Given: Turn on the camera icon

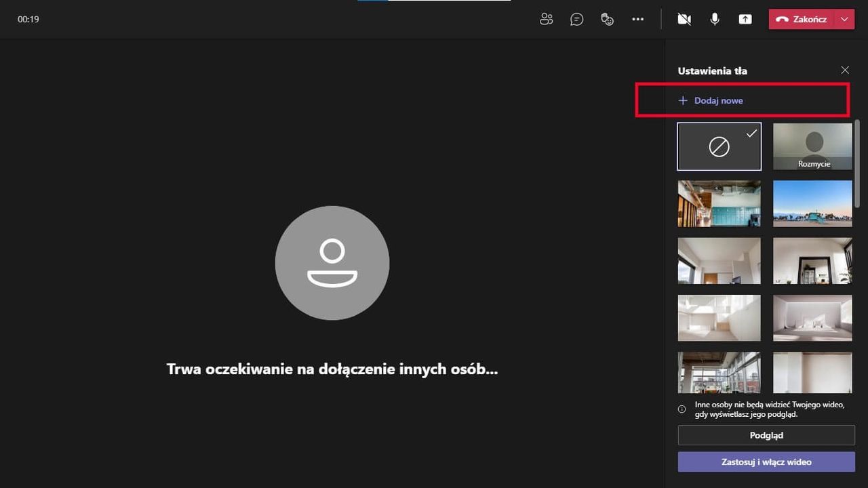Looking at the screenshot, I should 684,19.
